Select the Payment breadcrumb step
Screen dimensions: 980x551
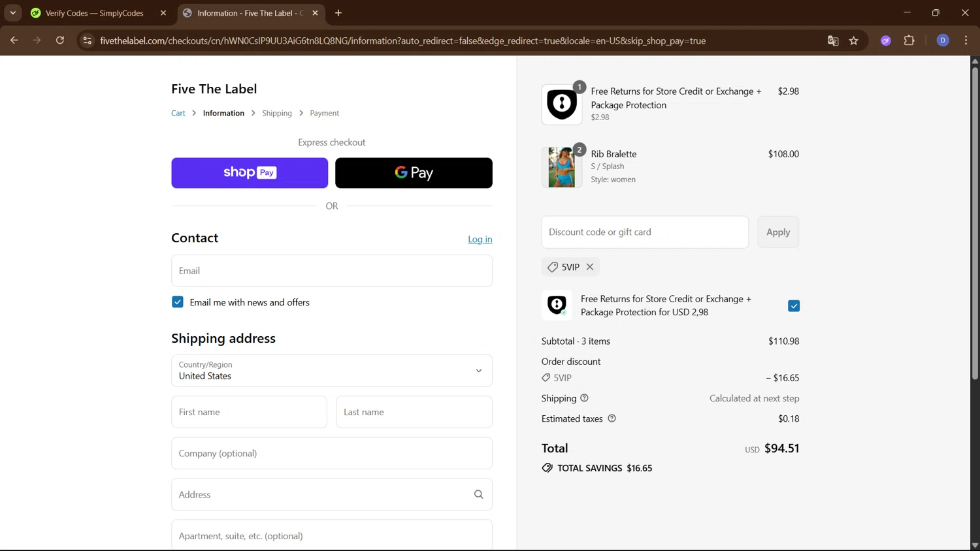tap(325, 113)
